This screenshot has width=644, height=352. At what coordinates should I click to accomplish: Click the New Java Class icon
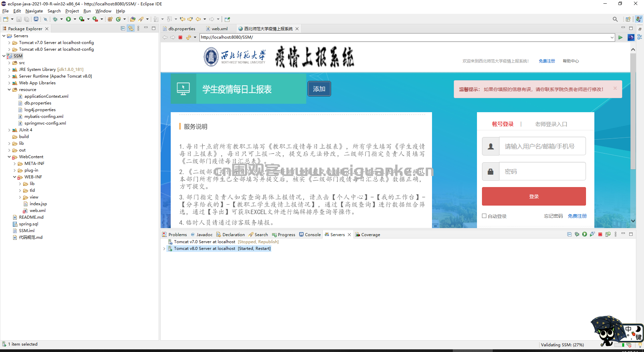(x=118, y=19)
